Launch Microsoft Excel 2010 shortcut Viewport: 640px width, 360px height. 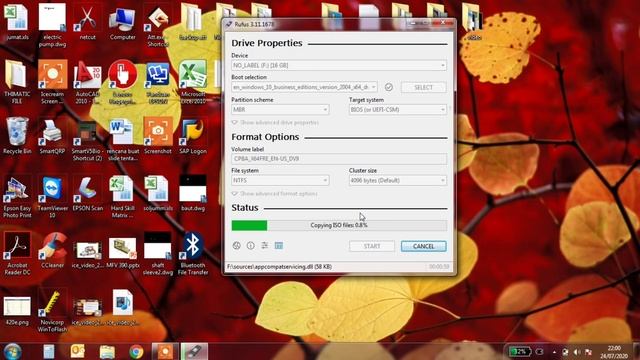[x=193, y=82]
